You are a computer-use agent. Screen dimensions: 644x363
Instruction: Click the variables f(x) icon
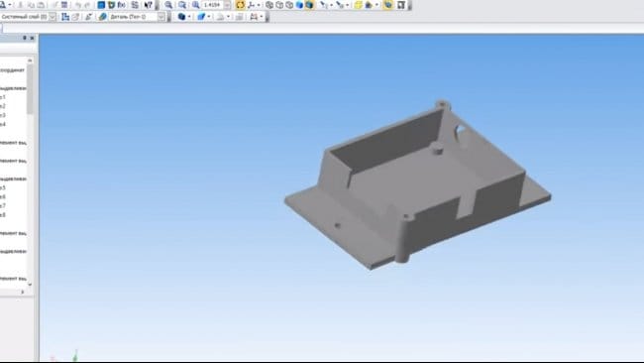coord(122,5)
